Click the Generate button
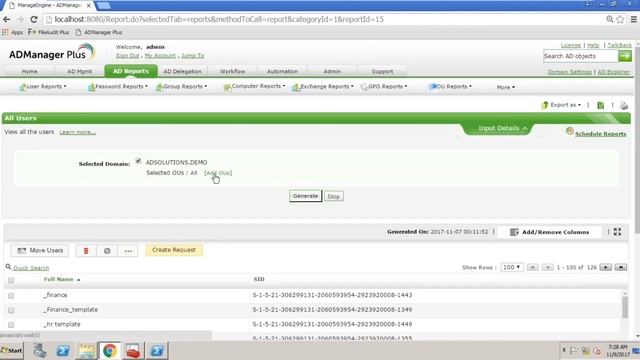The height and width of the screenshot is (360, 640). [x=305, y=196]
